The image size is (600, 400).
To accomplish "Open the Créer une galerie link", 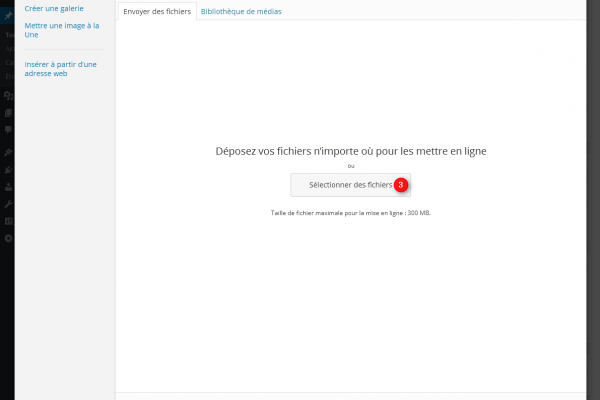I will (x=54, y=8).
